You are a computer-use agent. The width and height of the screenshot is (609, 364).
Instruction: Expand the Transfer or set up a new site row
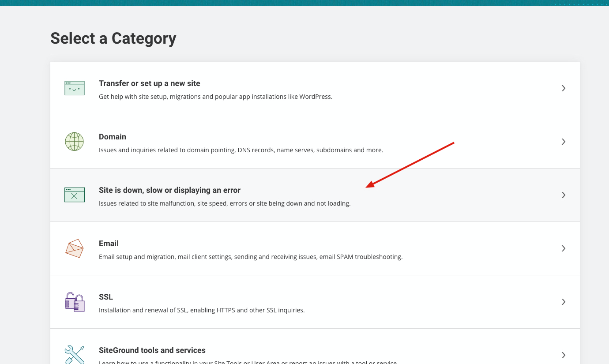563,88
